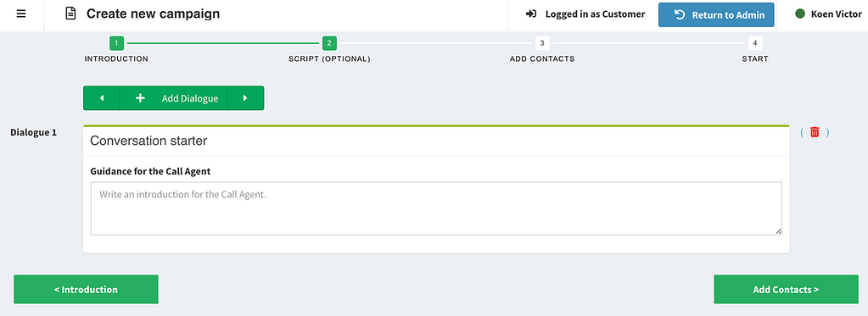Jump to step 3 Add Contacts
Image resolution: width=868 pixels, height=316 pixels.
(542, 43)
